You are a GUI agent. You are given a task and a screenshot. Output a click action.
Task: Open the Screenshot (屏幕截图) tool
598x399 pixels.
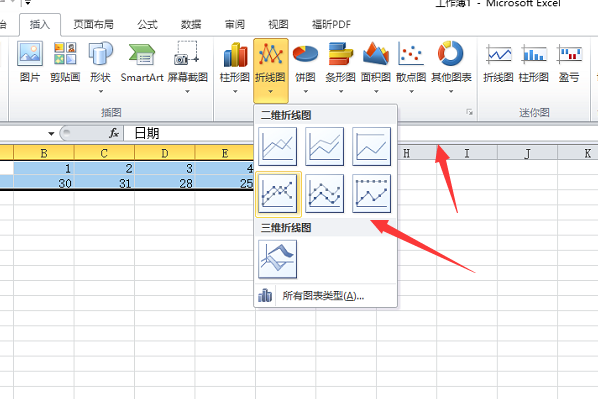point(187,67)
